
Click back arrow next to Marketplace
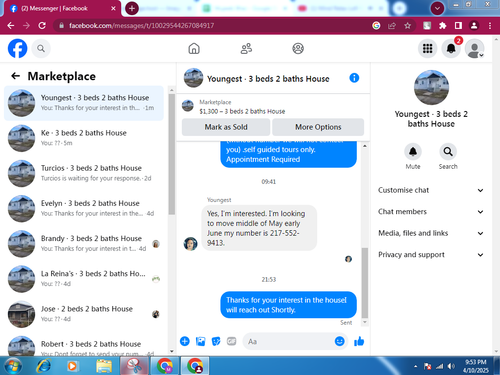coord(15,76)
